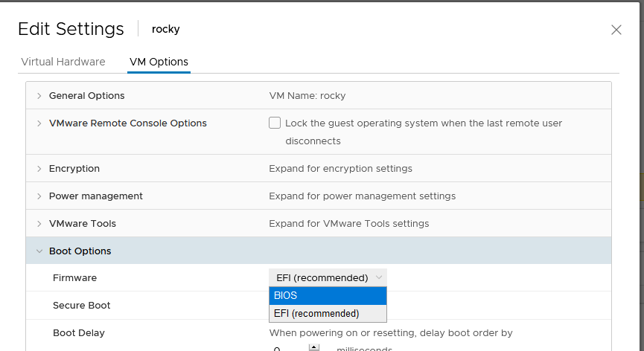Click the Encryption row label

tap(74, 169)
